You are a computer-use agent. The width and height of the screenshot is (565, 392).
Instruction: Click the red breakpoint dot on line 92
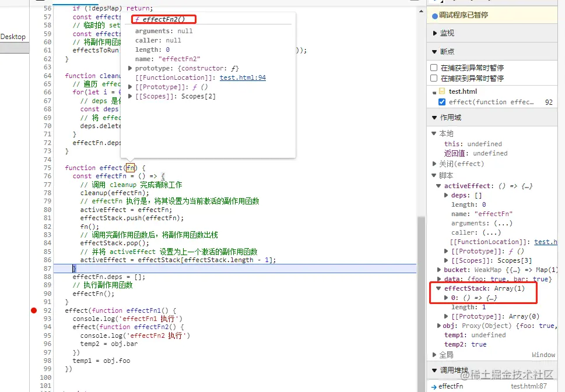(x=34, y=310)
